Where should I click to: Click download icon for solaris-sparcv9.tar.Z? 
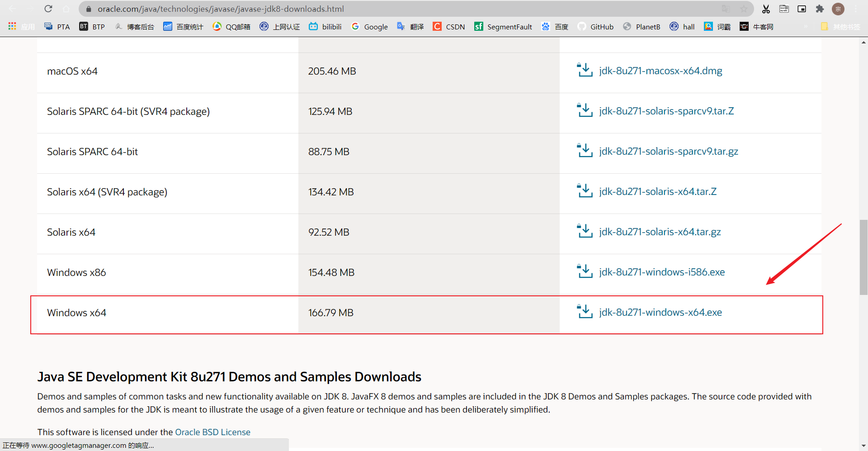(585, 110)
